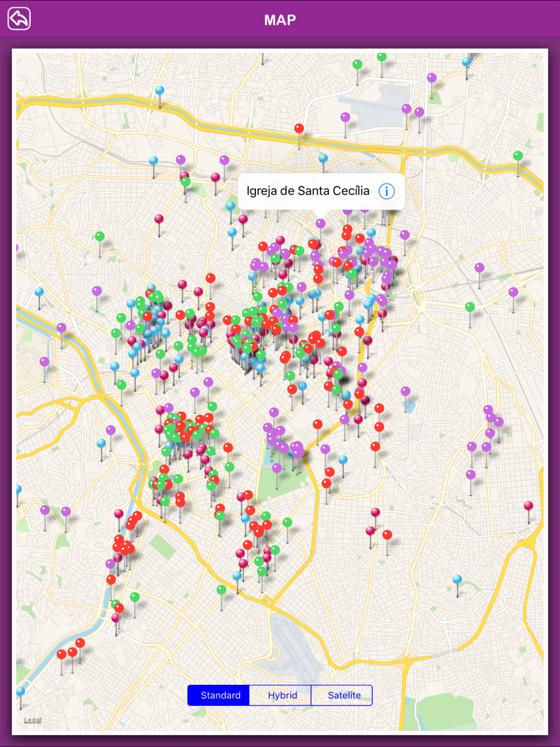Screen dimensions: 560x747
Task: Select the lone blue pin at the map's lower right
Action: 458,580
